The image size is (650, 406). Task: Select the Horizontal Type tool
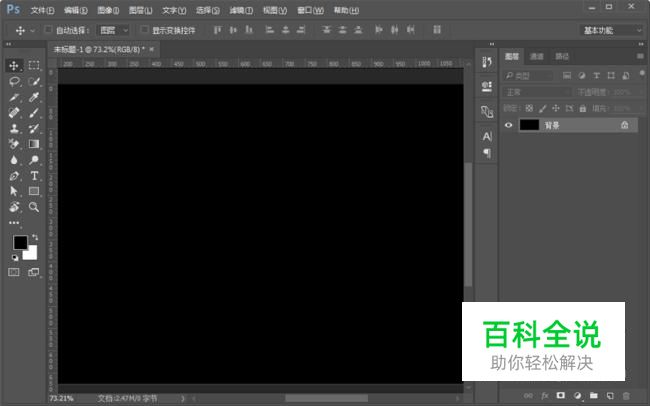pyautogui.click(x=34, y=175)
